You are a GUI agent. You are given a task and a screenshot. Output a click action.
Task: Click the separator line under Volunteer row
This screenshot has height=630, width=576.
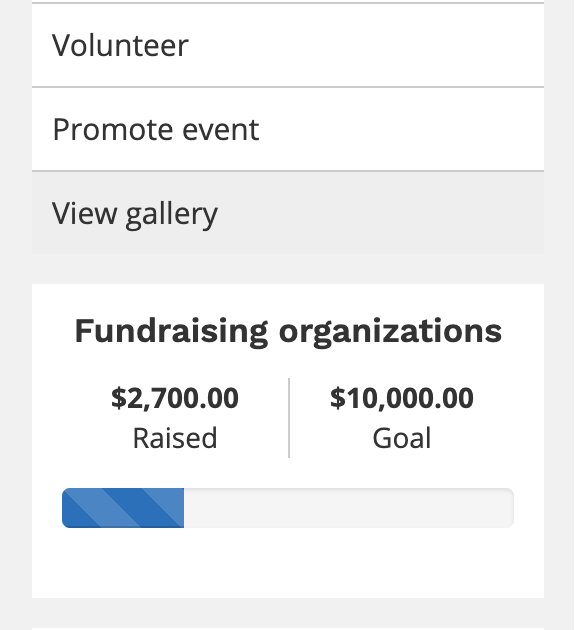[288, 87]
